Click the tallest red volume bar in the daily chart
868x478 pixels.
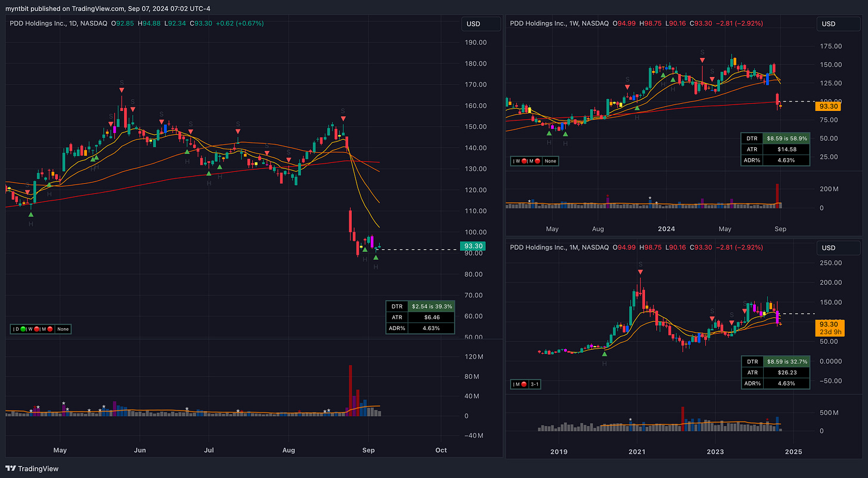(x=350, y=391)
